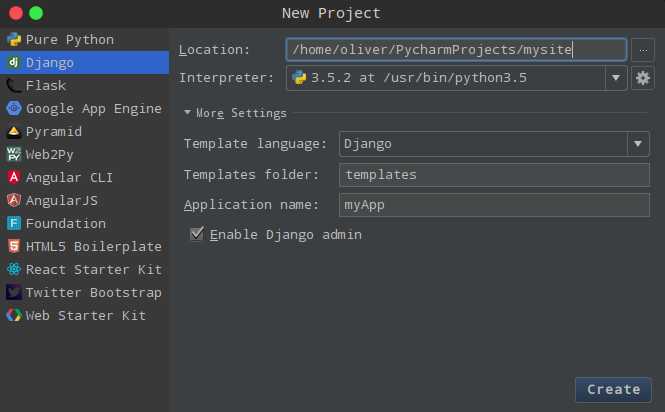This screenshot has width=665, height=412.
Task: Click the green maximize window button
Action: click(x=36, y=13)
